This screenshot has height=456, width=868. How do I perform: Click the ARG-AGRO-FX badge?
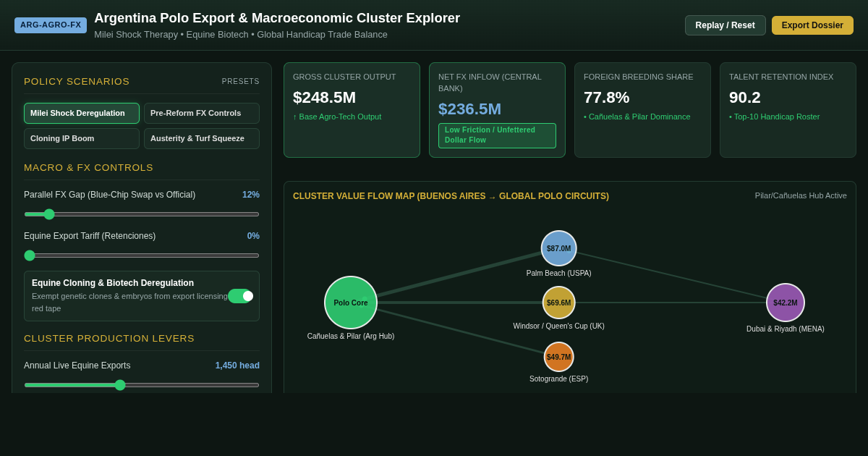51,25
